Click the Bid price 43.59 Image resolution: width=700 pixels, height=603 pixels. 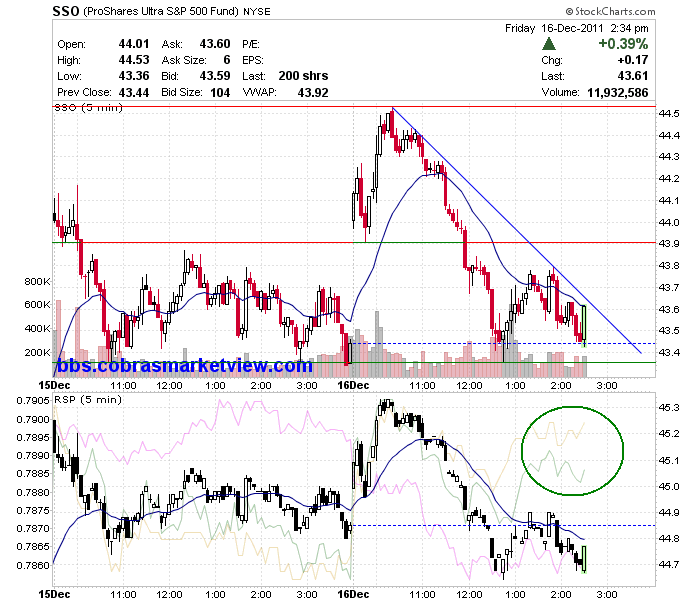coord(215,76)
